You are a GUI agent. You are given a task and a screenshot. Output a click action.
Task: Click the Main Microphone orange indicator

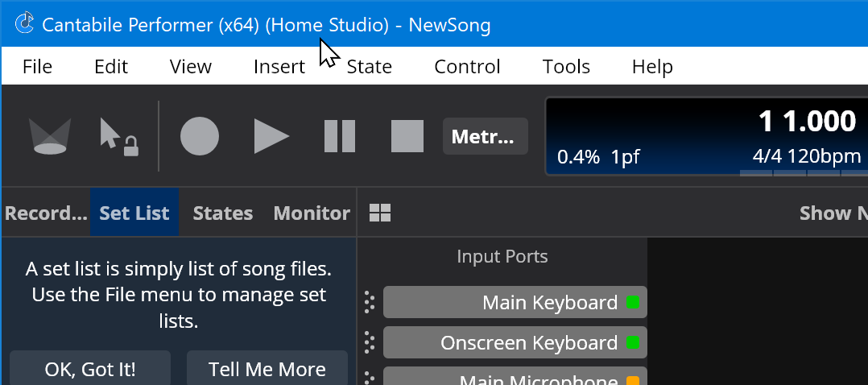633,380
